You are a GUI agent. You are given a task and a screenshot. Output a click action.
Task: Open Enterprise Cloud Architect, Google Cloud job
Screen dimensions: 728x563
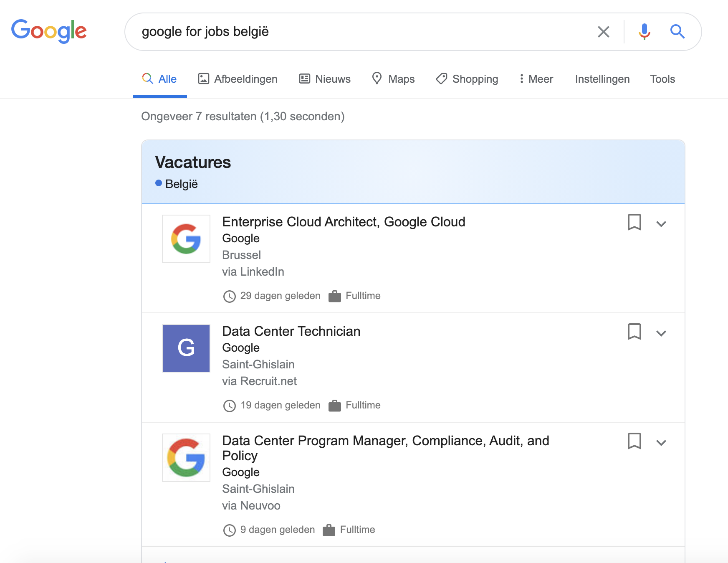[x=344, y=222]
